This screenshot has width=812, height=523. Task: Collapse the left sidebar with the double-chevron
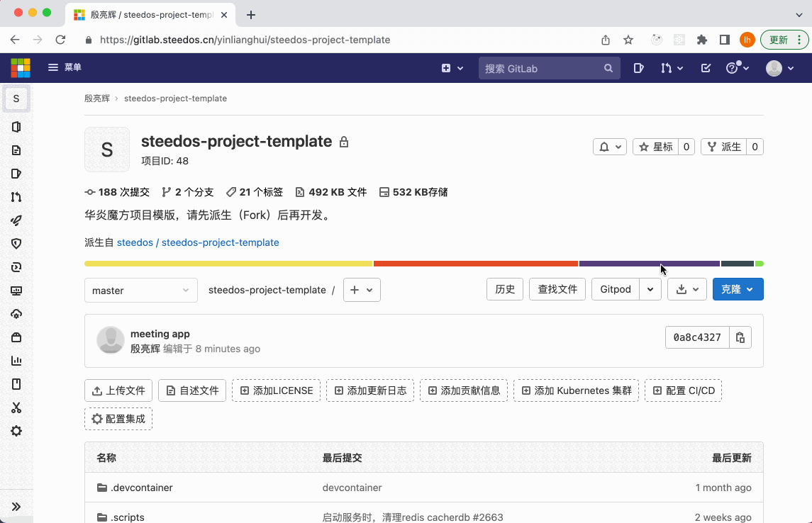(16, 506)
